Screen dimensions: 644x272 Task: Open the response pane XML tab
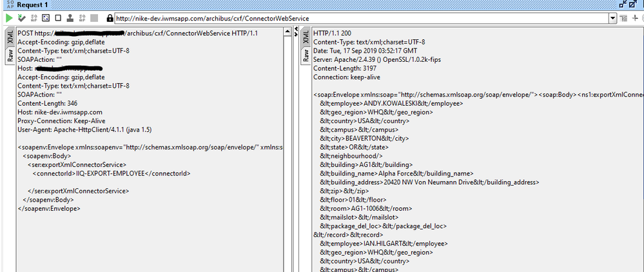point(305,37)
